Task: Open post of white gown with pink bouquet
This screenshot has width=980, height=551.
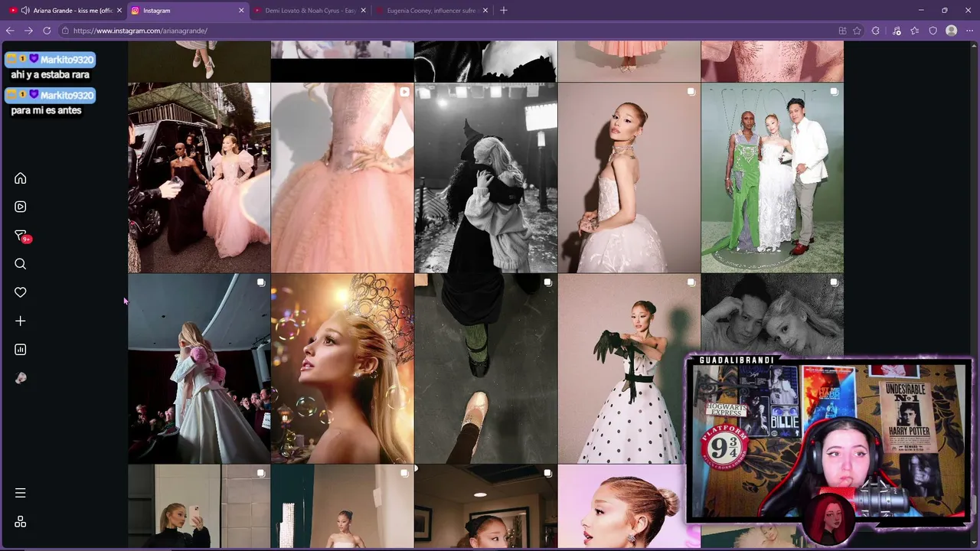Action: pos(199,369)
